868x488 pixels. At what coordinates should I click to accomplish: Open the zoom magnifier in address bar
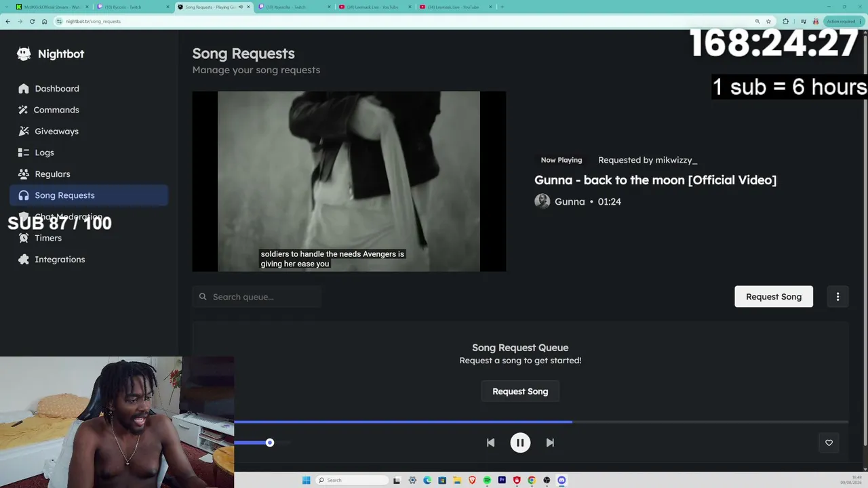757,21
